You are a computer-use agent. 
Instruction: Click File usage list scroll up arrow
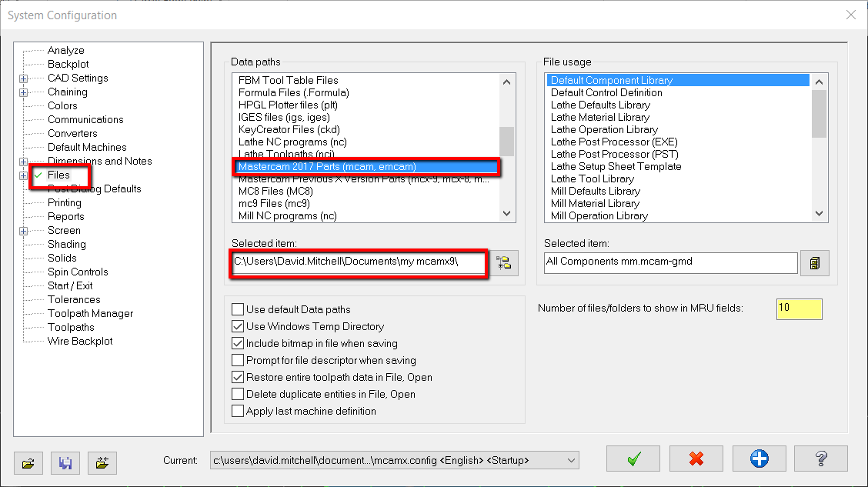tap(820, 82)
